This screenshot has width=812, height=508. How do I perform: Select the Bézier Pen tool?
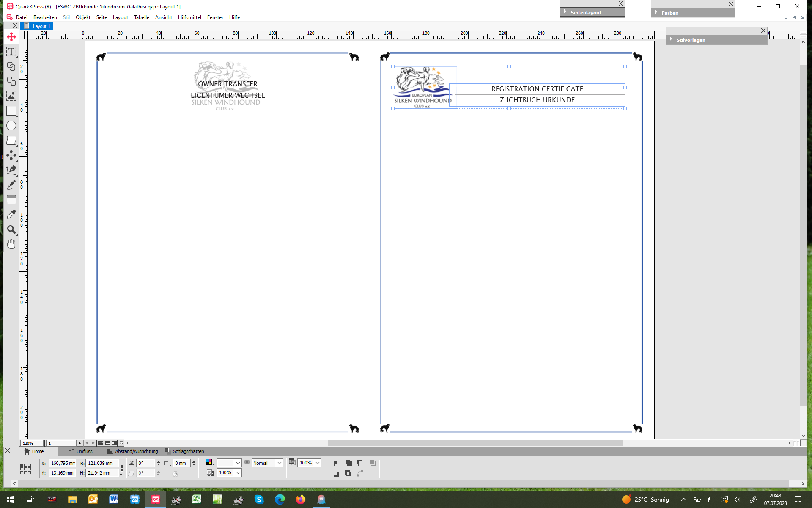[11, 170]
